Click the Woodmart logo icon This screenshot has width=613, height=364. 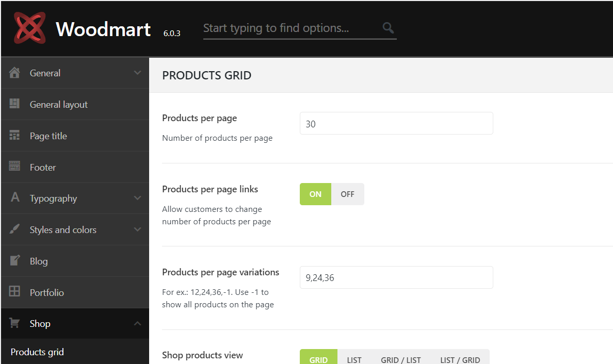point(30,28)
